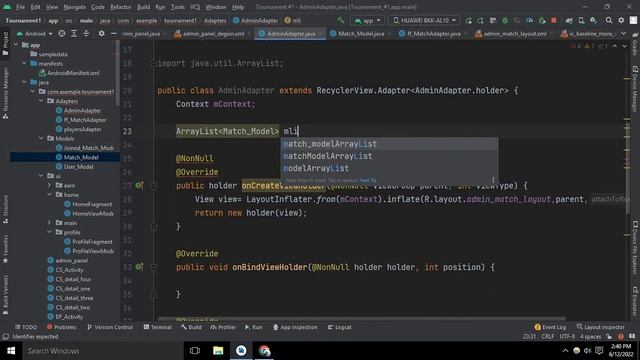
Task: Open SDK Manager toolbar icon
Action: 593,20
